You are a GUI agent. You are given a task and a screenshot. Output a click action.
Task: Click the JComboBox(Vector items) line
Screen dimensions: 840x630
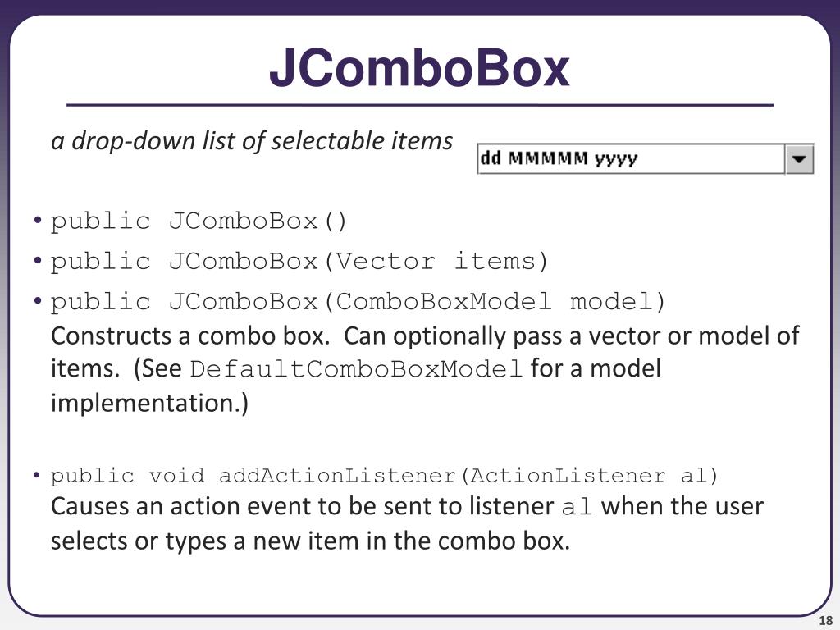(299, 262)
